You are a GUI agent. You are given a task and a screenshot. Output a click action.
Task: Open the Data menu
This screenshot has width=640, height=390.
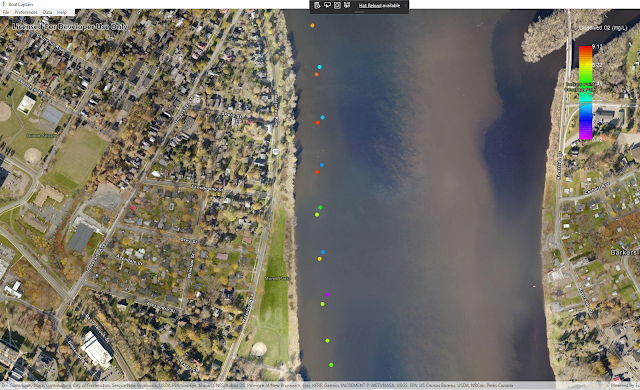(47, 12)
